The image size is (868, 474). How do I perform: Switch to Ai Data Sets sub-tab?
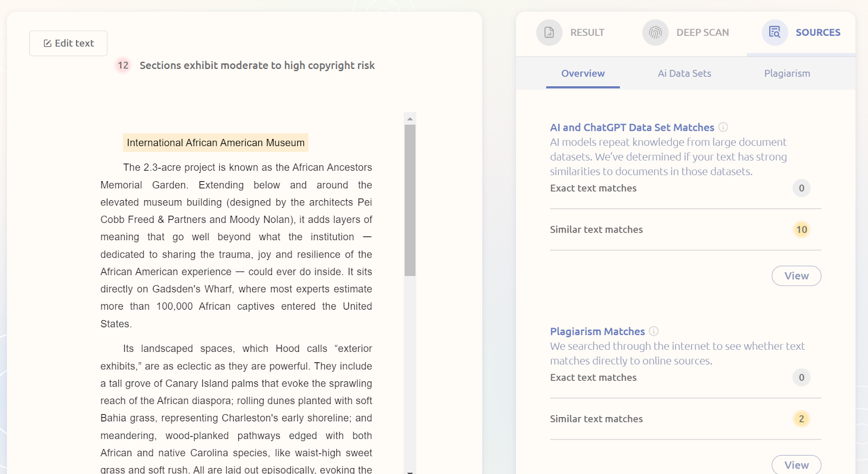coord(685,73)
